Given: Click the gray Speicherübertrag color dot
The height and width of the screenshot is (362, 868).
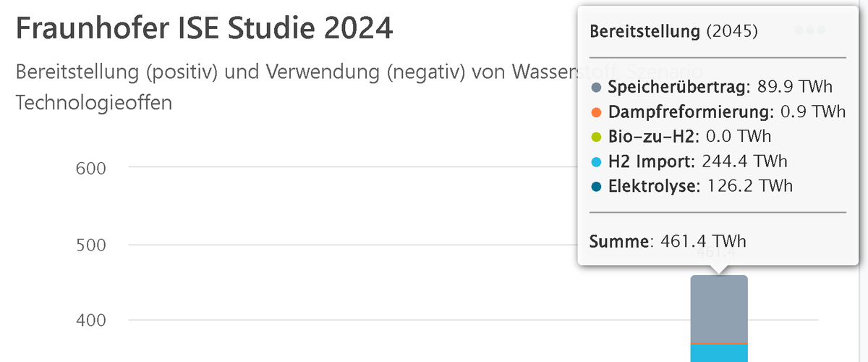Looking at the screenshot, I should [597, 88].
